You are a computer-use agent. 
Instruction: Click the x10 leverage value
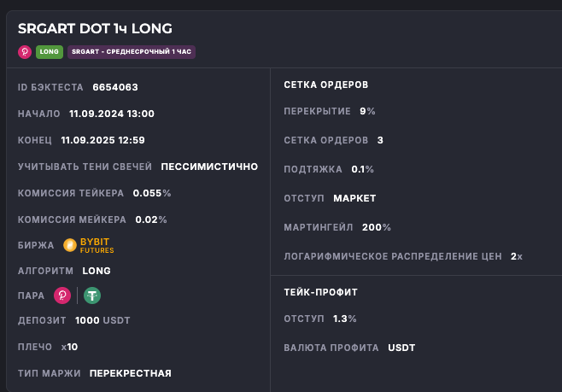[69, 347]
